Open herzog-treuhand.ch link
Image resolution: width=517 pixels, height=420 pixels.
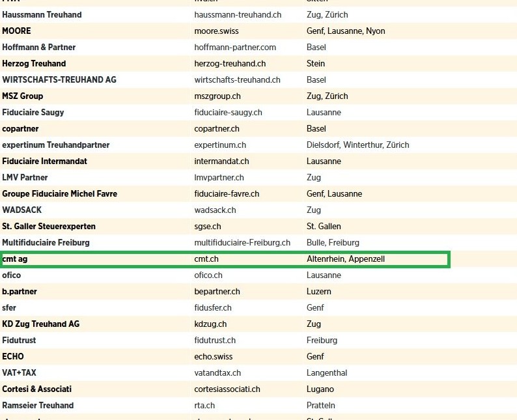coord(230,64)
